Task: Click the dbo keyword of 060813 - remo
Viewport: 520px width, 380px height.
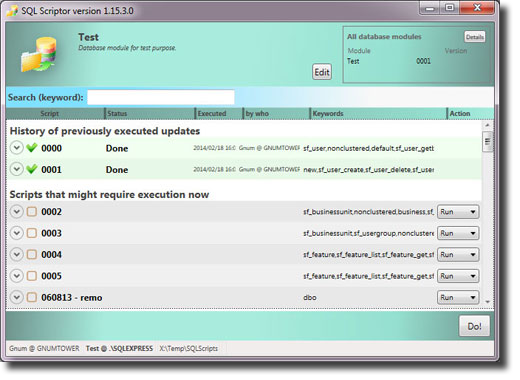Action: tap(310, 297)
